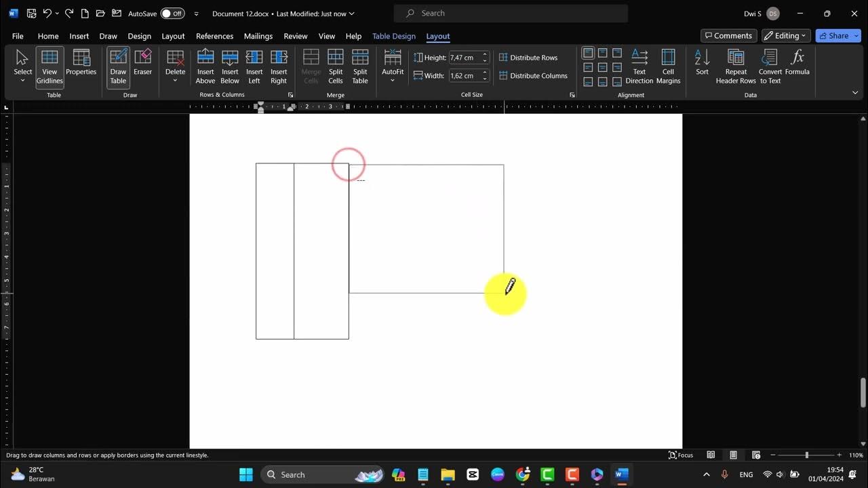The width and height of the screenshot is (868, 488).
Task: Insert a Formula in the table
Action: click(797, 66)
